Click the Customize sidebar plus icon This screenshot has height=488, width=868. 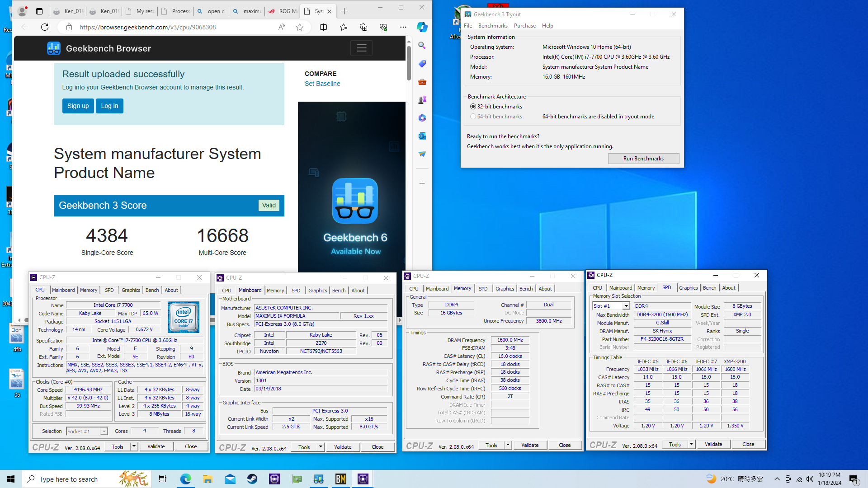click(x=422, y=183)
